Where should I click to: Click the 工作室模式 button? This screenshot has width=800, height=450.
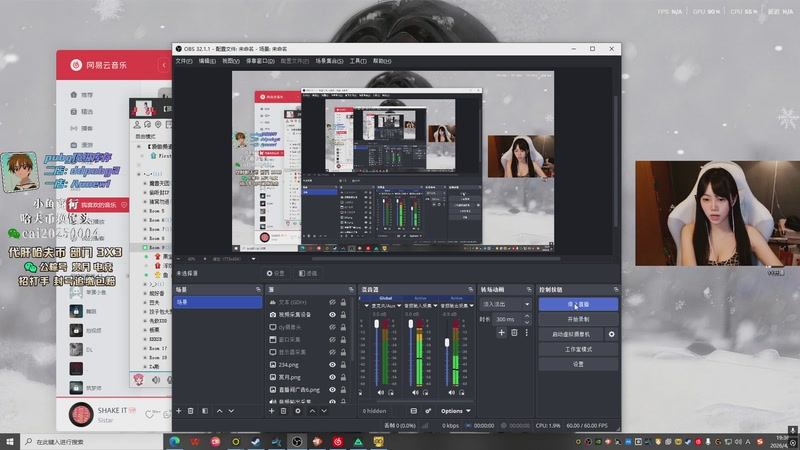578,349
